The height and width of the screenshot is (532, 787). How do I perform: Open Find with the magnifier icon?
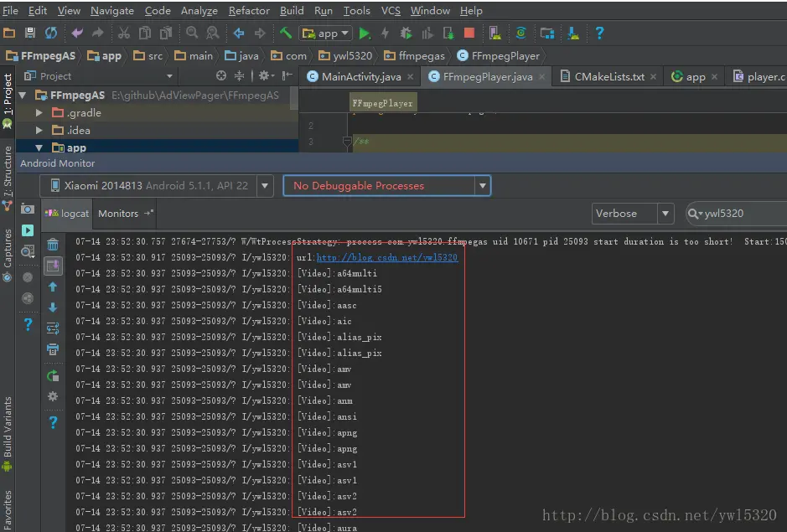(x=192, y=34)
